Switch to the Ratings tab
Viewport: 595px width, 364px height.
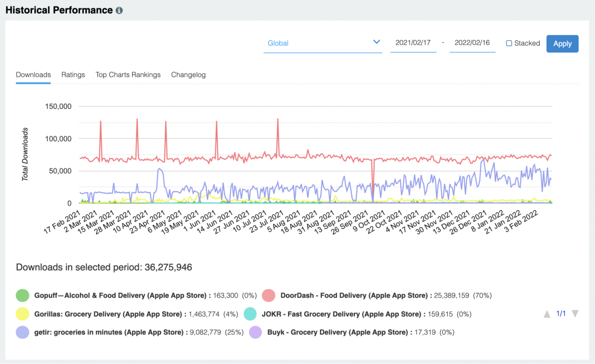[x=73, y=75]
